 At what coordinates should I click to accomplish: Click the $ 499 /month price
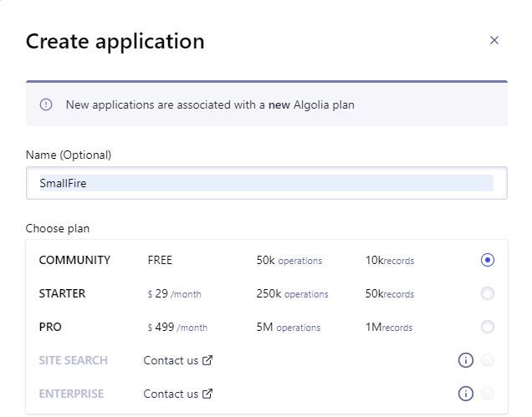177,327
